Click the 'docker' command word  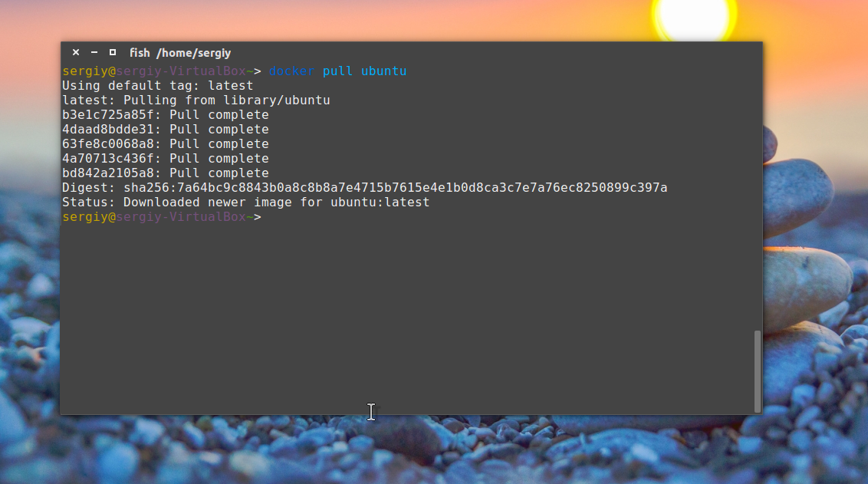[291, 71]
